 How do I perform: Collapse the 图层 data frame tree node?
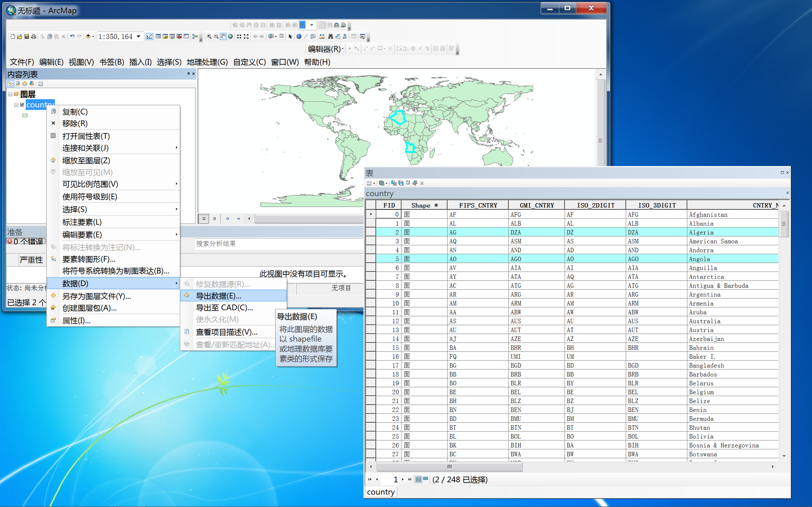tap(10, 94)
